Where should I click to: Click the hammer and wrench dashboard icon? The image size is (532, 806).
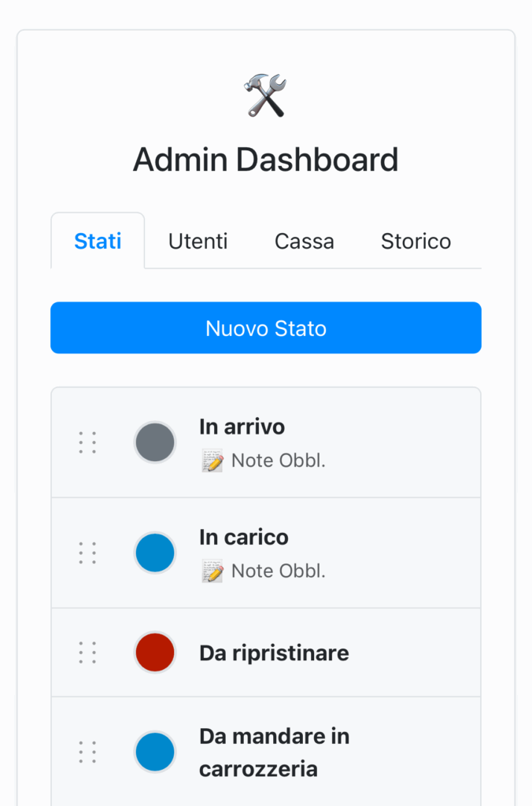(x=265, y=95)
